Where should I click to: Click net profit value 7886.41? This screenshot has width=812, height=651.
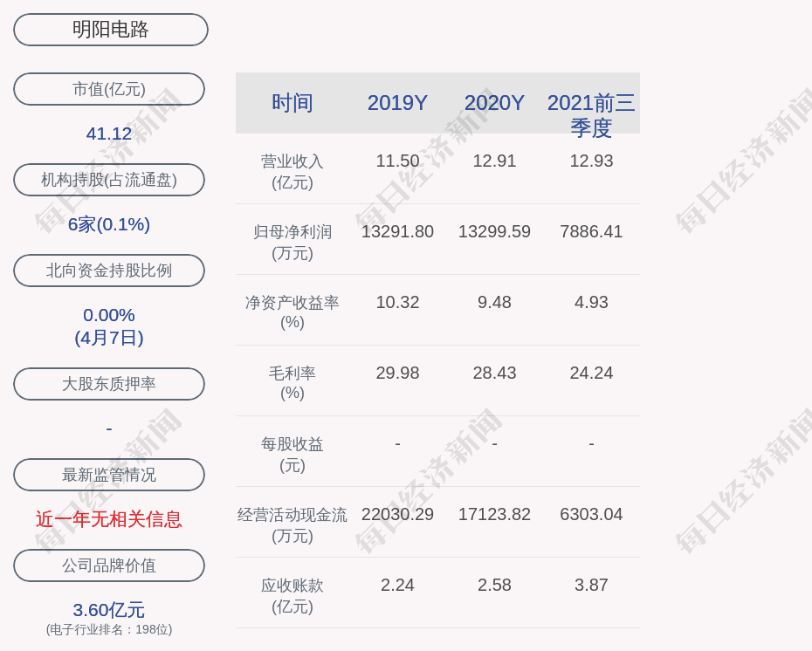tap(591, 231)
